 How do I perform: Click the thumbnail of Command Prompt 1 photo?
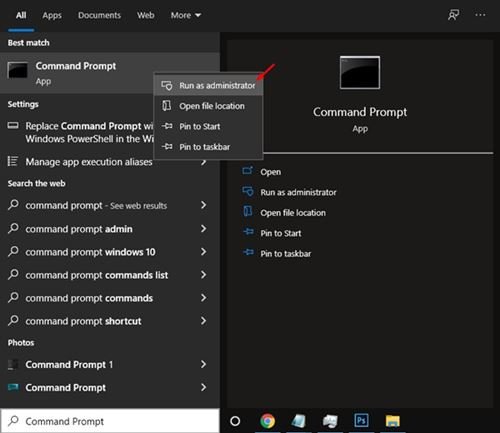click(13, 364)
